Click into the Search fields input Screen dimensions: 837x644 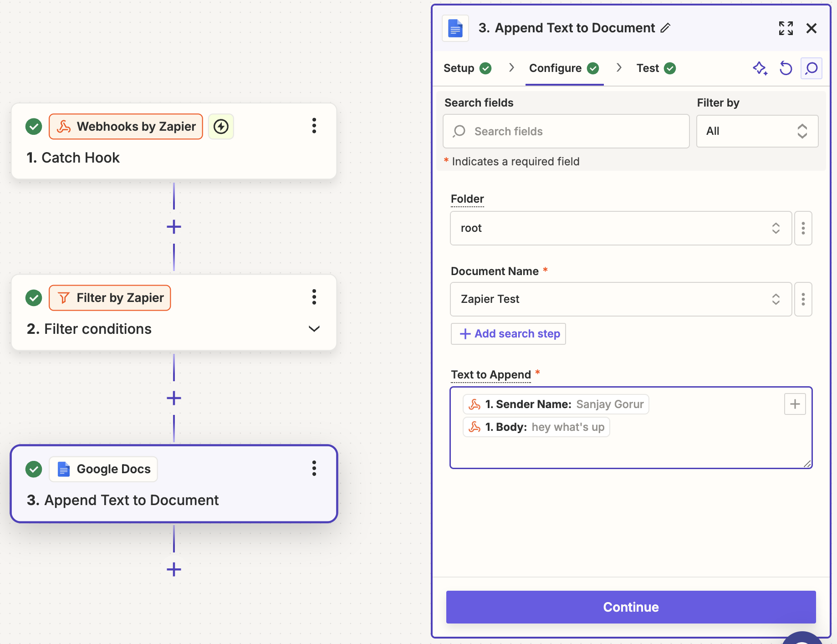566,131
